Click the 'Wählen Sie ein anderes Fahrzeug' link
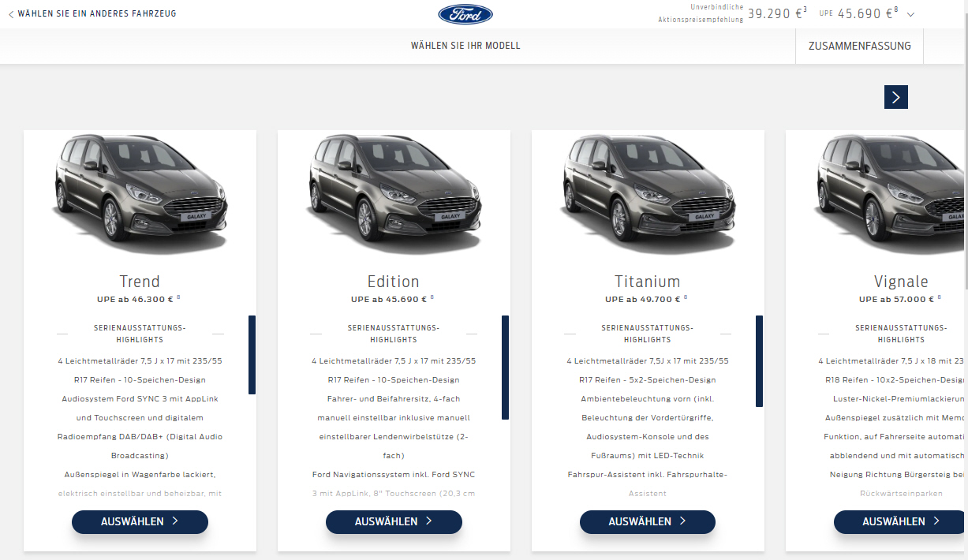Image resolution: width=968 pixels, height=560 pixels. click(x=97, y=14)
